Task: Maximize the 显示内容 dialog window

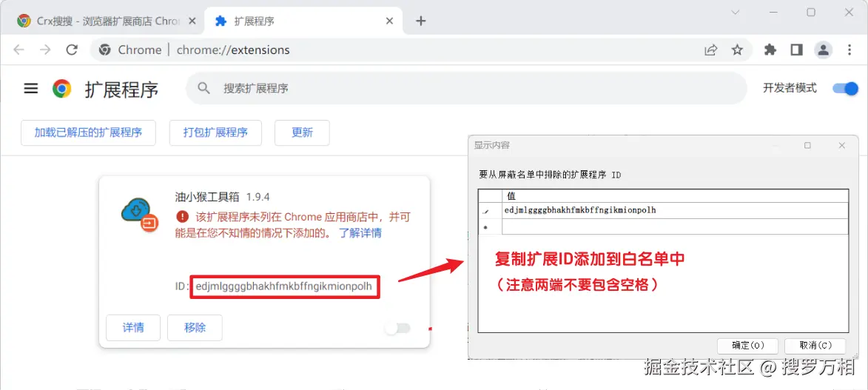Action: coord(807,145)
